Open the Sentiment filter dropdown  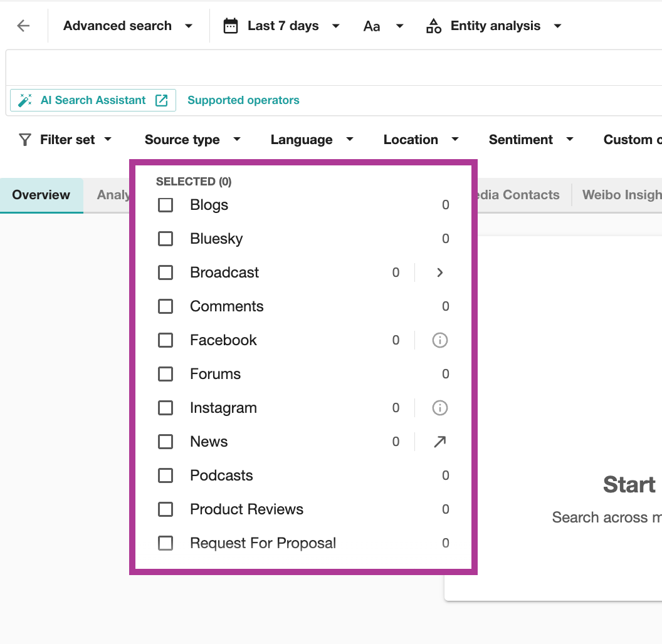531,140
